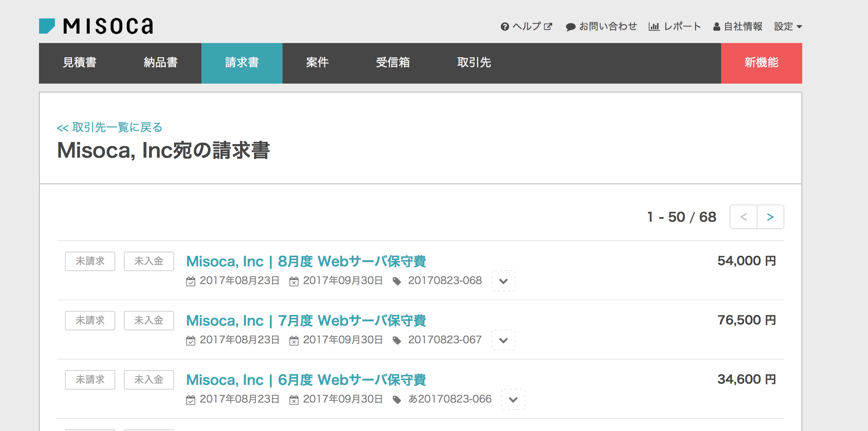The width and height of the screenshot is (868, 431).
Task: Expand the 設定 settings dropdown
Action: 788,26
